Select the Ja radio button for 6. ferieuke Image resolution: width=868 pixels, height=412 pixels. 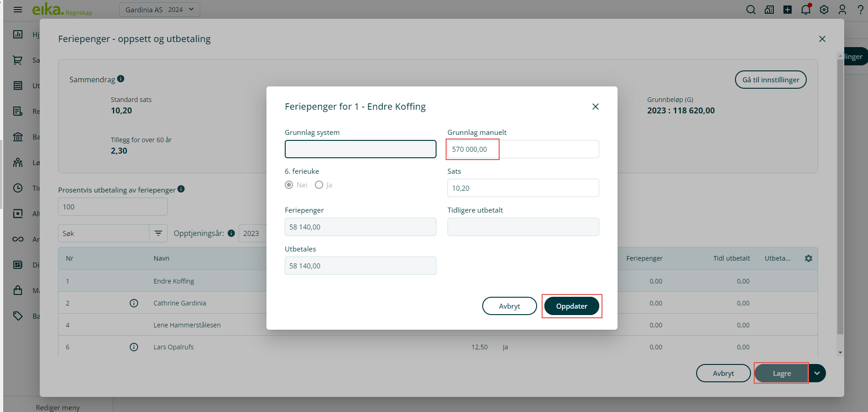[x=319, y=185]
